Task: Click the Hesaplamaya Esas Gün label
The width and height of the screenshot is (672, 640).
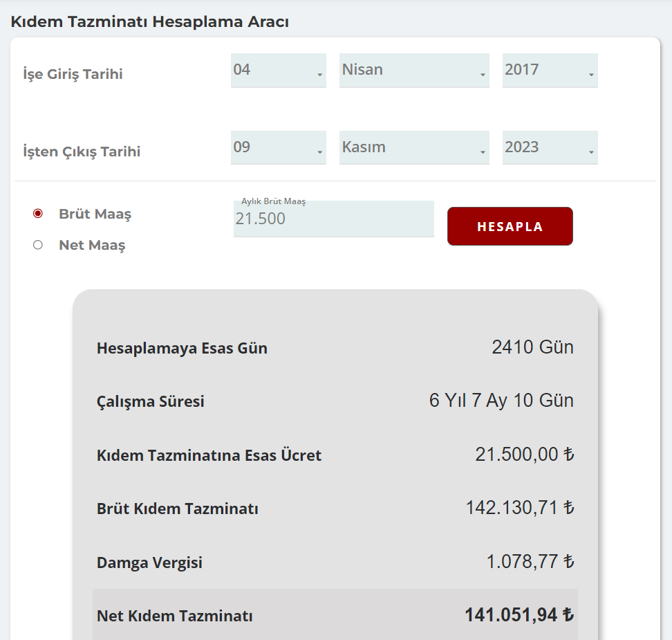Action: click(x=182, y=348)
